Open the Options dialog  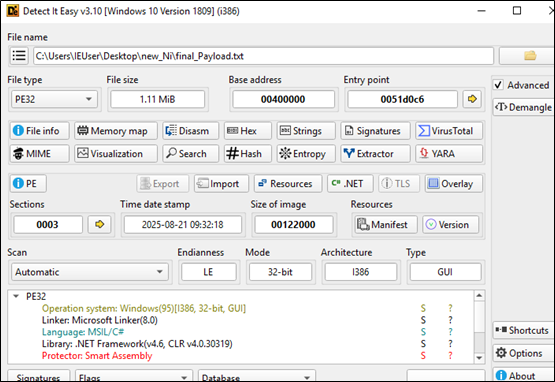pyautogui.click(x=523, y=353)
